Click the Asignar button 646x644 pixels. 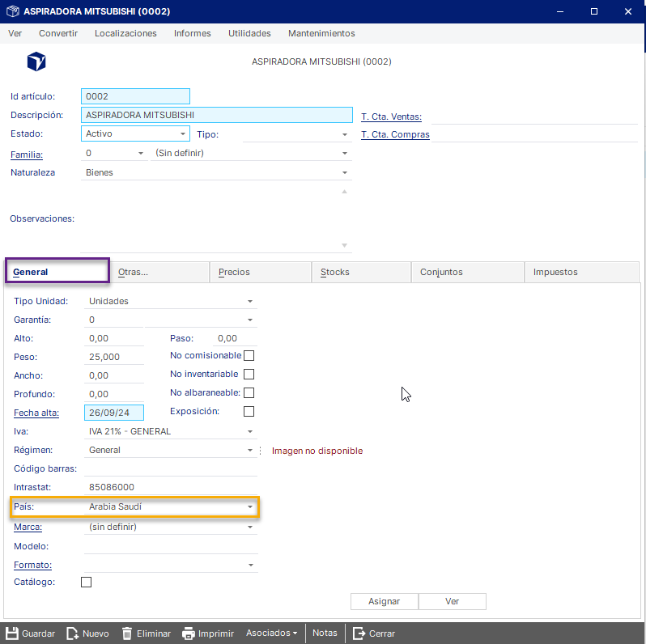(385, 601)
